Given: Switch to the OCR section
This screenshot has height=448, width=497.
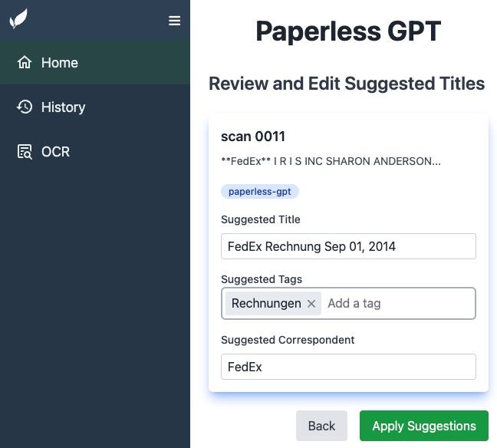Looking at the screenshot, I should point(55,152).
